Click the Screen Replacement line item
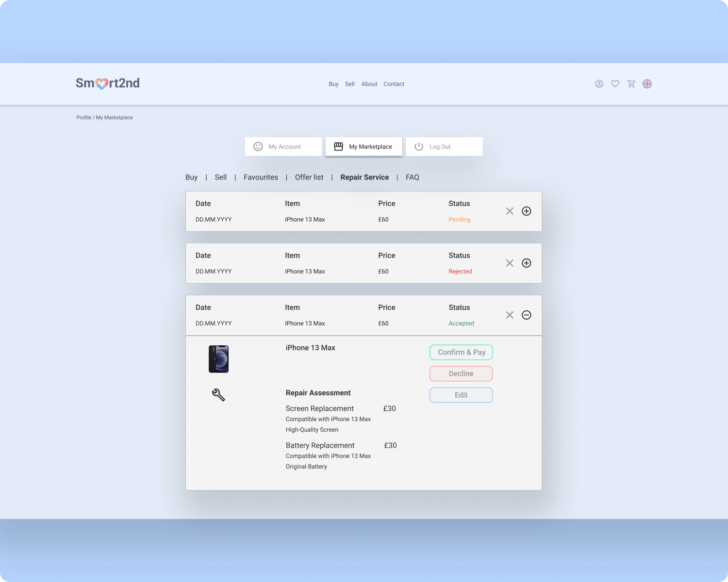Image resolution: width=728 pixels, height=582 pixels. pos(320,408)
